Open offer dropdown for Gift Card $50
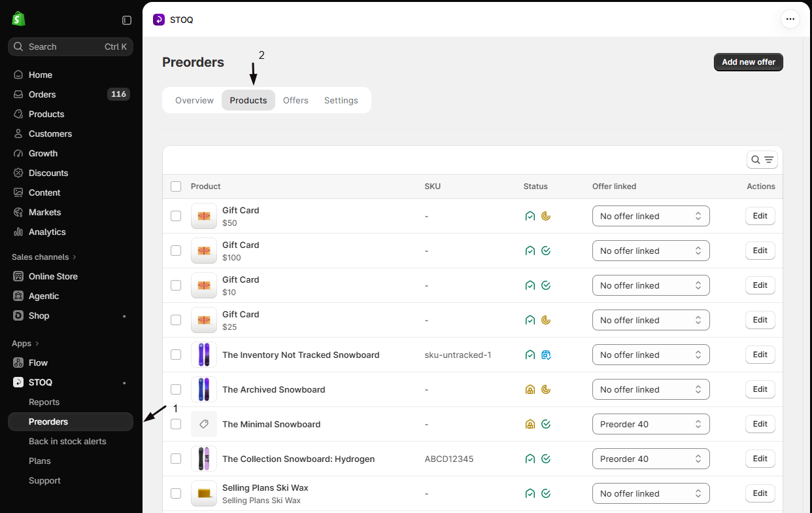Image resolution: width=812 pixels, height=513 pixels. coord(651,216)
